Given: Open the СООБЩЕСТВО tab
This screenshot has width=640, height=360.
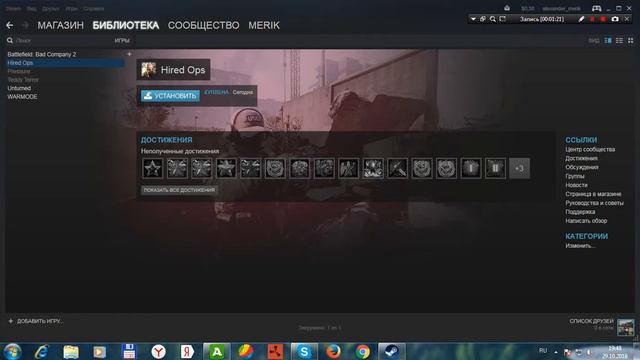Looking at the screenshot, I should 203,25.
